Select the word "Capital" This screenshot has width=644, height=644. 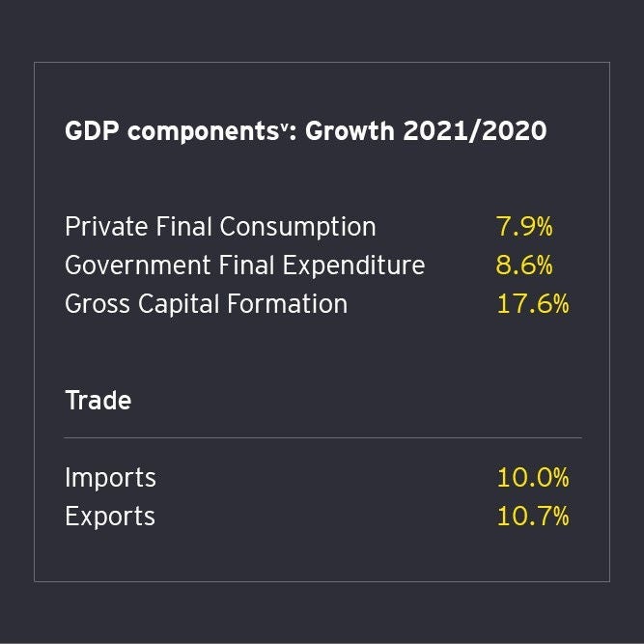click(x=178, y=304)
